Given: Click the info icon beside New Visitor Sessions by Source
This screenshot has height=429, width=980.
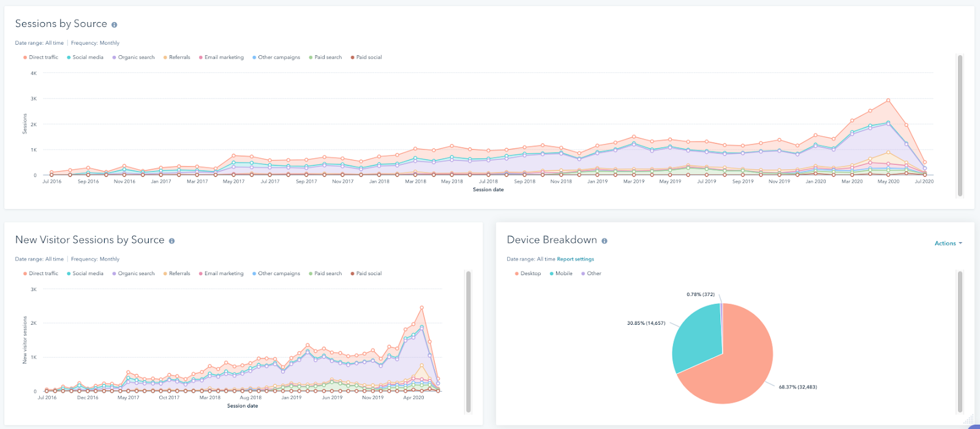Looking at the screenshot, I should tap(171, 241).
